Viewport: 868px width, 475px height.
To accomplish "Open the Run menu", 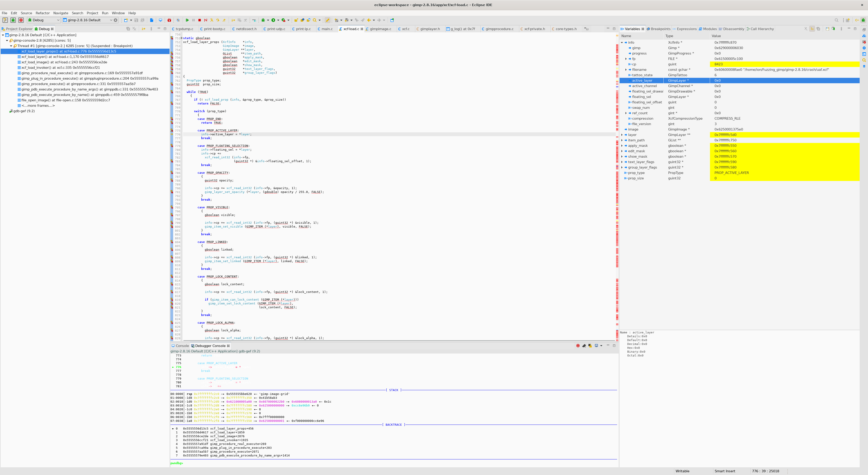I will pos(105,13).
